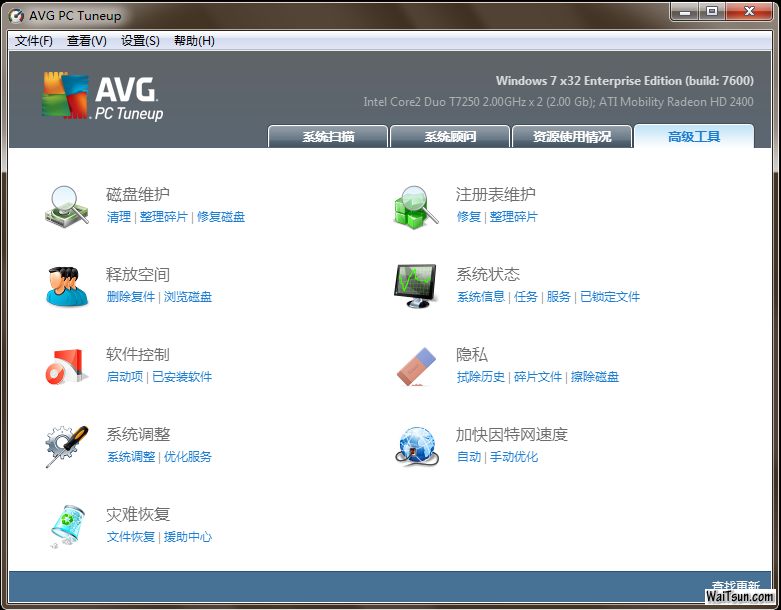Click the System Tweak (系统调整) gear icon

(x=67, y=446)
